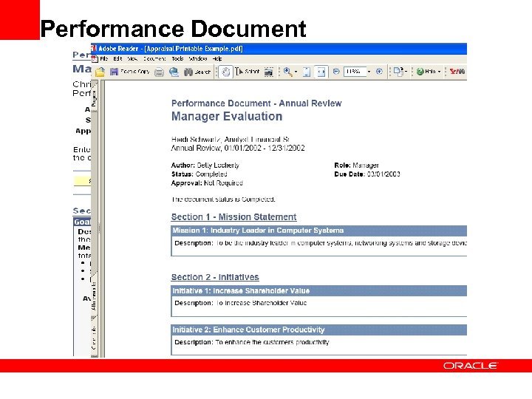
Task: Click the Adobe Reader title bar
Action: 279,49
